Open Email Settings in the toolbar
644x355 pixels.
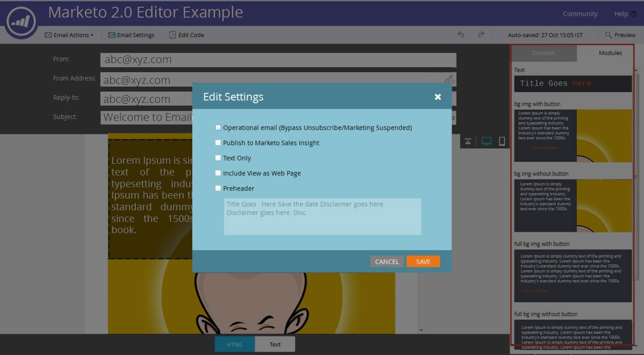pos(131,35)
